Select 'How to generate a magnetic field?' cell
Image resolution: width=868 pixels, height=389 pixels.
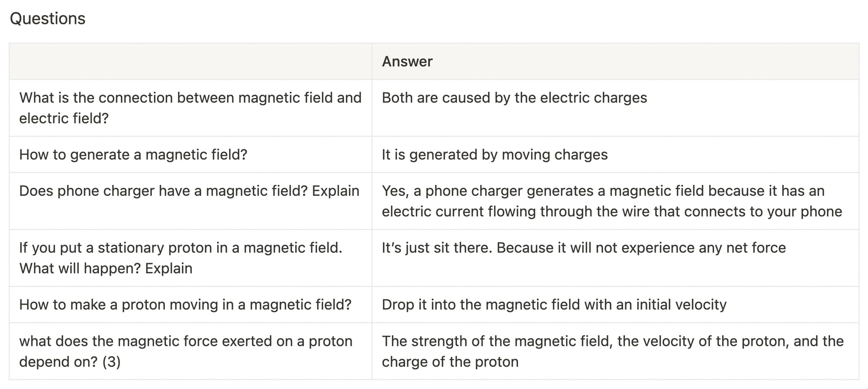pos(190,155)
